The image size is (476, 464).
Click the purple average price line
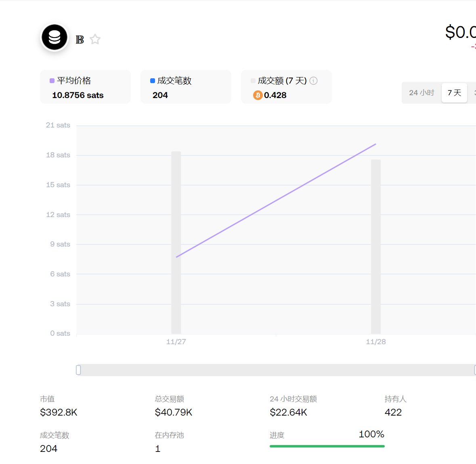[276, 201]
